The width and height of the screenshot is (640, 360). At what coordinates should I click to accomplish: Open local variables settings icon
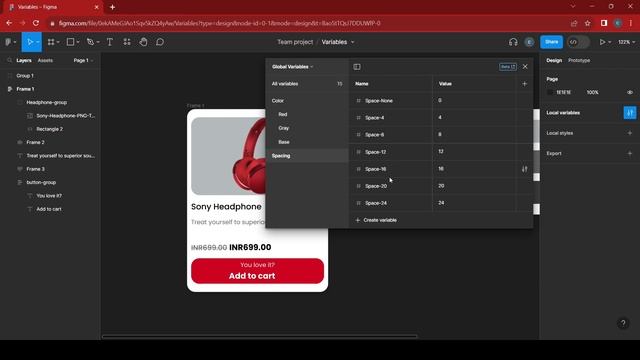click(630, 113)
